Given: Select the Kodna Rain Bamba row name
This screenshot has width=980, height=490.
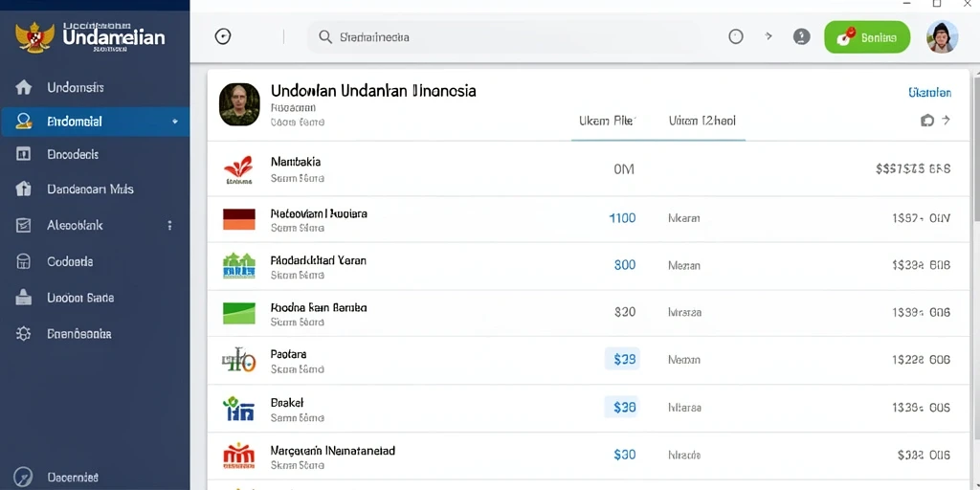Looking at the screenshot, I should (319, 307).
